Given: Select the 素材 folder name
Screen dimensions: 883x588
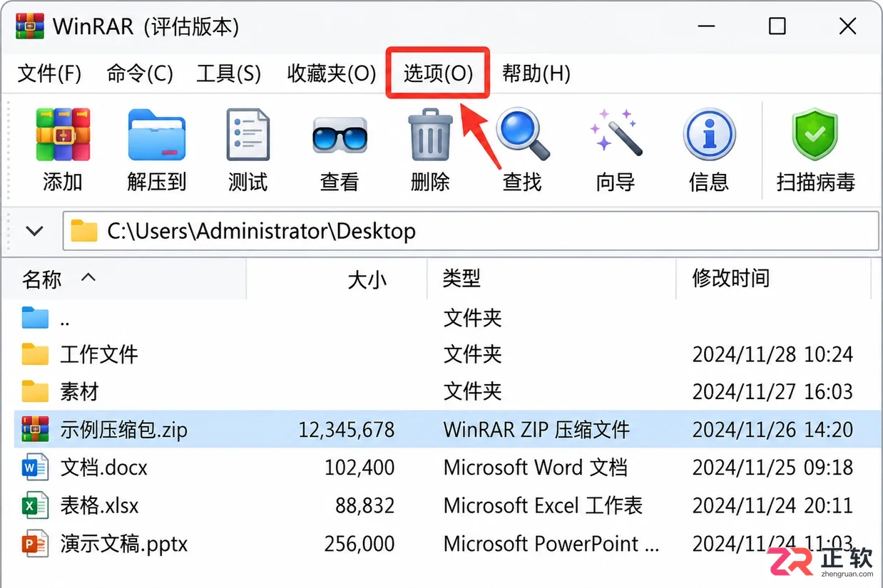Looking at the screenshot, I should 79,391.
